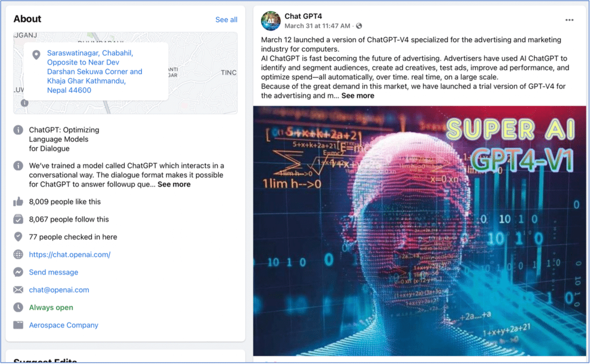Click the Messenger icon beside Send message
The width and height of the screenshot is (591, 364).
coord(18,272)
